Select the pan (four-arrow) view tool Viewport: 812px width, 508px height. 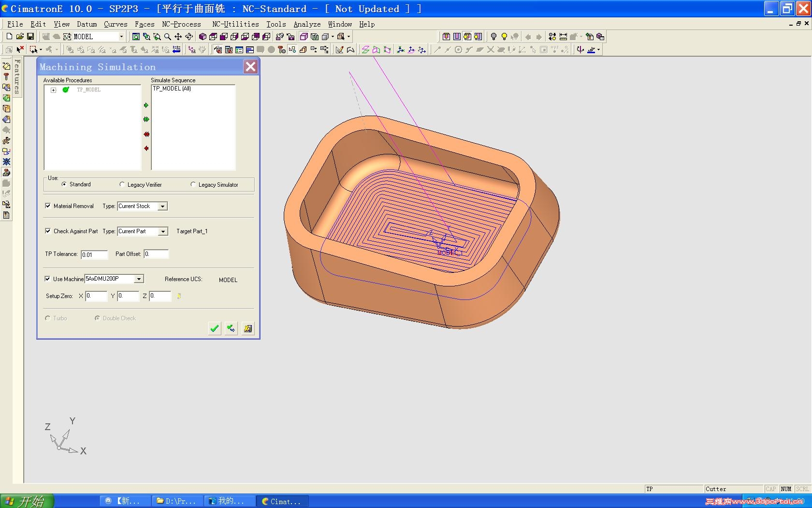click(x=178, y=36)
